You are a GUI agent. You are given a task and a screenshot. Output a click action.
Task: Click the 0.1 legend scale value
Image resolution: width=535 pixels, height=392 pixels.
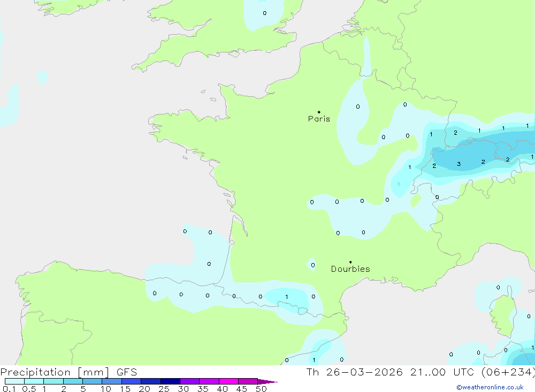(x=9, y=389)
